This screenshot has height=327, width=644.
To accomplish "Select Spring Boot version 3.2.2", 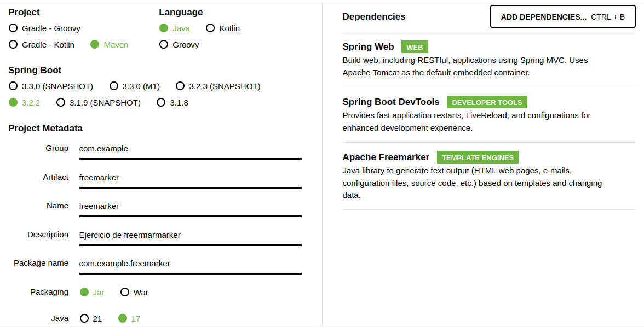I will tap(25, 103).
